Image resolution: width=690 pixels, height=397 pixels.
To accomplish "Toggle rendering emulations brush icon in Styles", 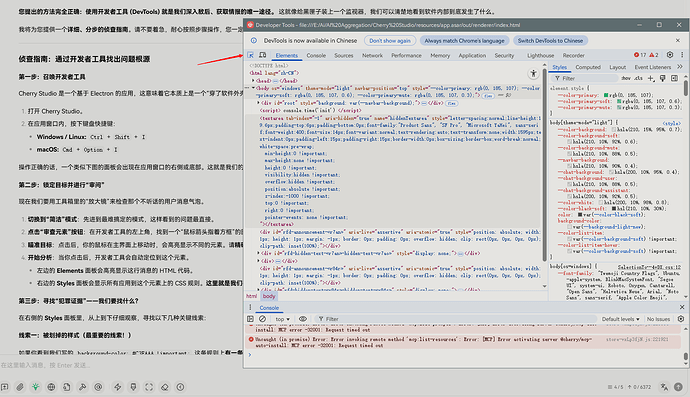I will point(663,78).
